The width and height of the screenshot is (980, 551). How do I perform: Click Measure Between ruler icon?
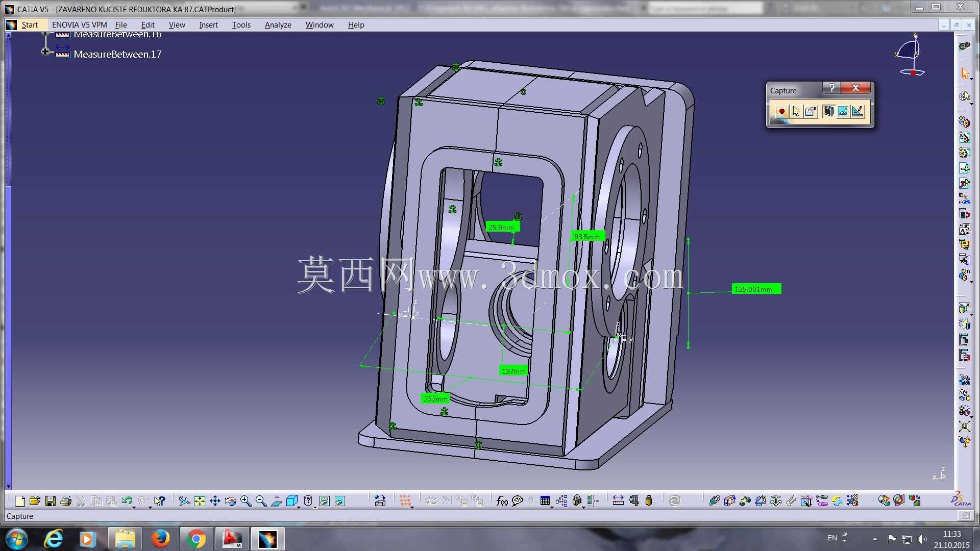pyautogui.click(x=618, y=501)
